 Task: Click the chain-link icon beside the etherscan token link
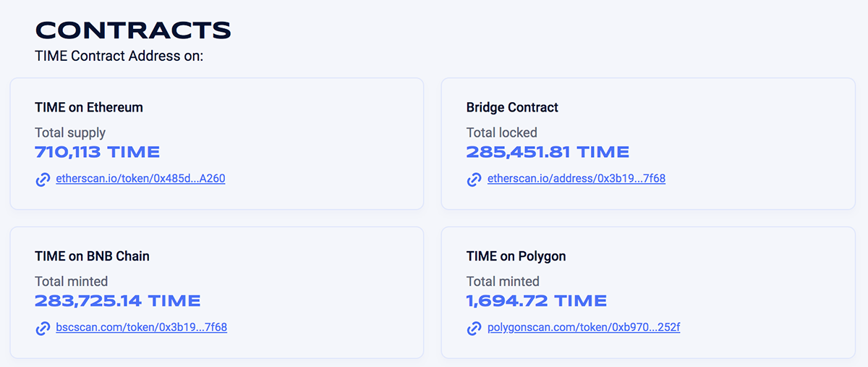click(43, 179)
